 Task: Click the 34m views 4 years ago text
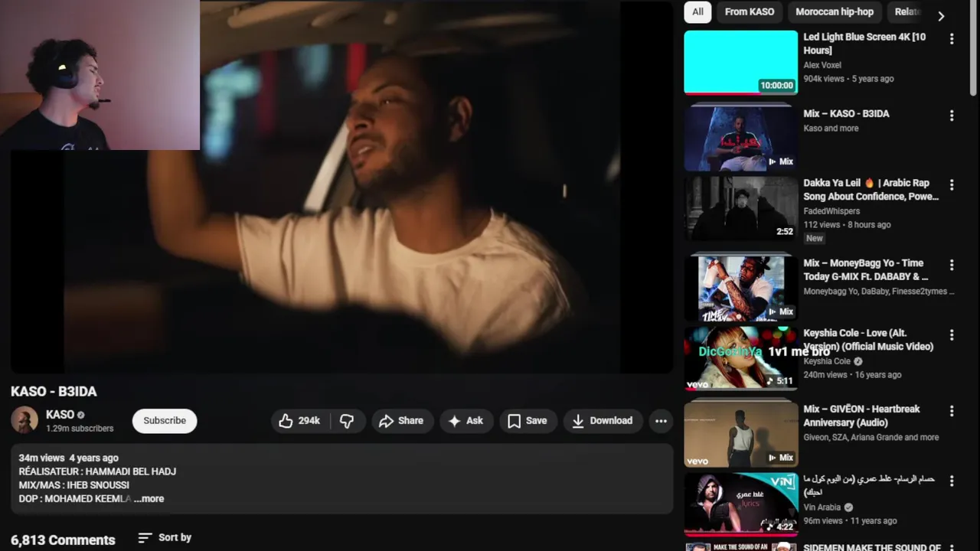68,458
